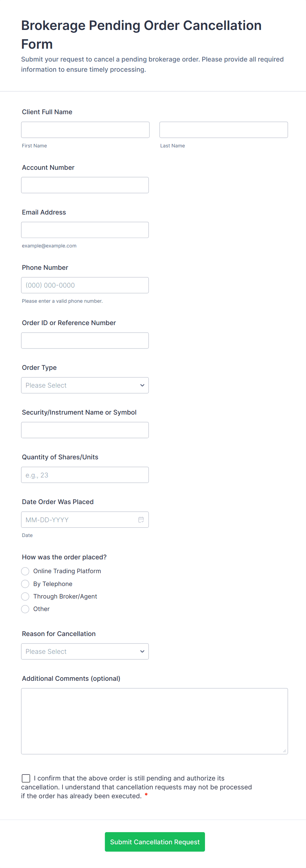Focus the Email Address input

tap(85, 230)
